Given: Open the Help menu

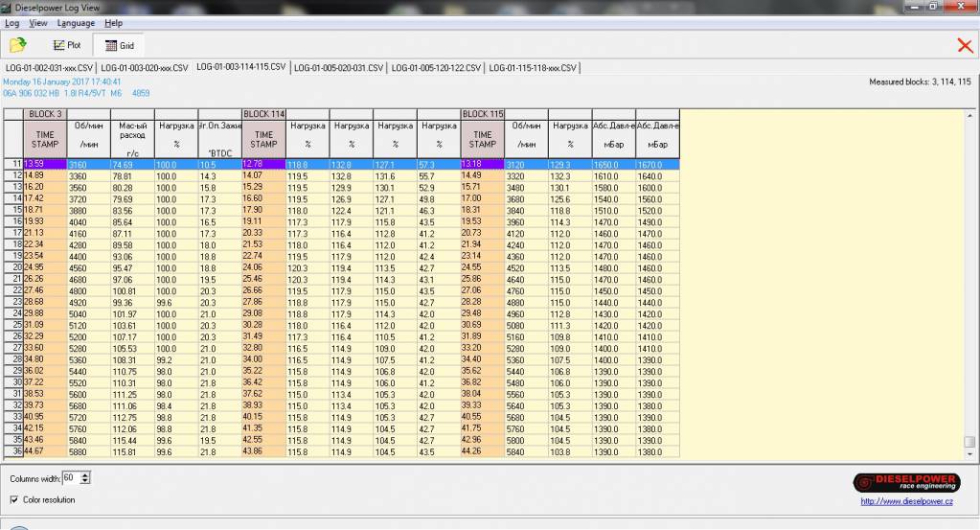Looking at the screenshot, I should tap(113, 22).
